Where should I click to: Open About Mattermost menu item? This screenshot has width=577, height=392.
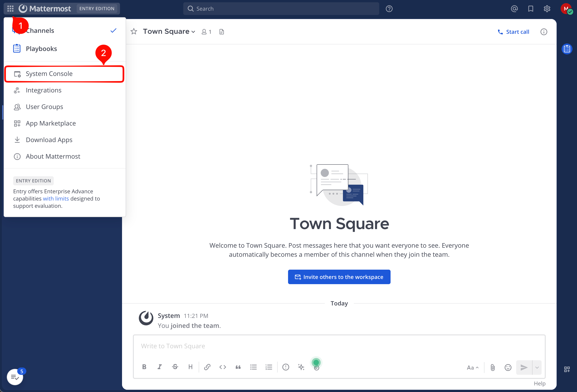[65, 157]
